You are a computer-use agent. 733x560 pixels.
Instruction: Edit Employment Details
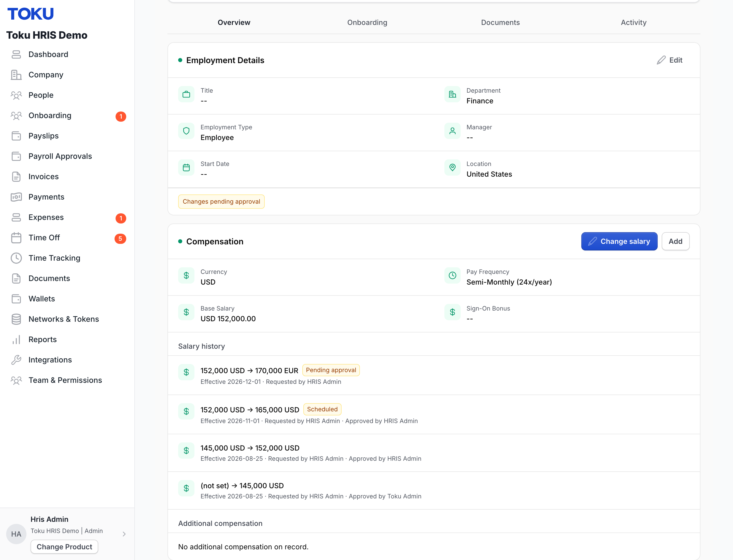(x=669, y=60)
